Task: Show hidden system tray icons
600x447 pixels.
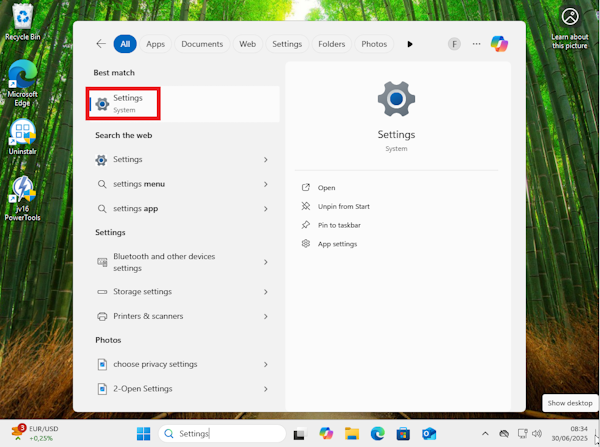Action: (485, 434)
